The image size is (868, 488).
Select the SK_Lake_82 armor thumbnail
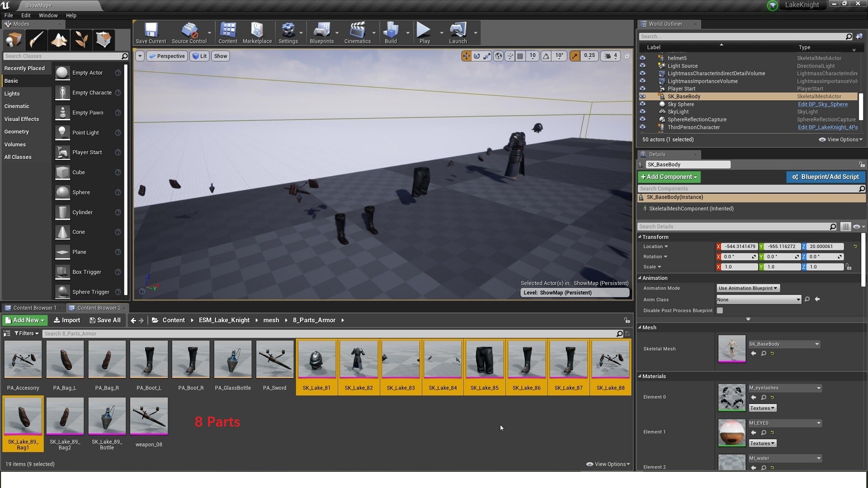tap(359, 360)
